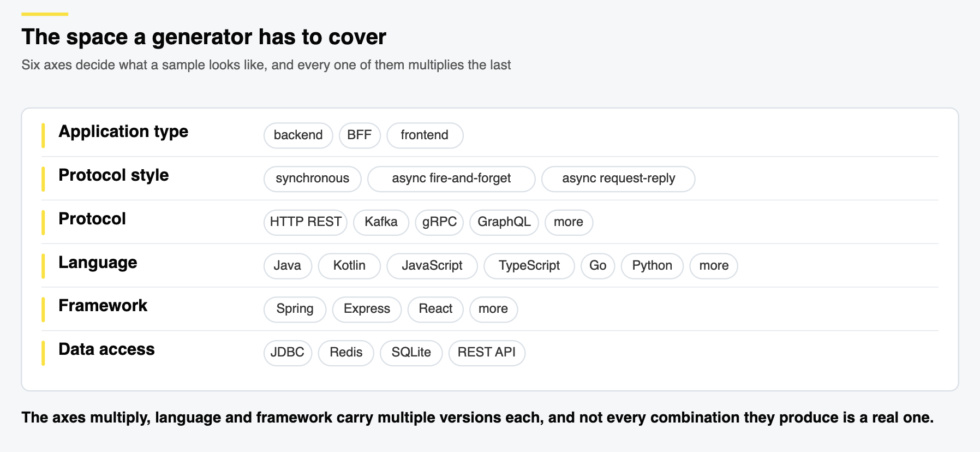The width and height of the screenshot is (980, 452).
Task: Choose the TypeScript chip
Action: [529, 266]
